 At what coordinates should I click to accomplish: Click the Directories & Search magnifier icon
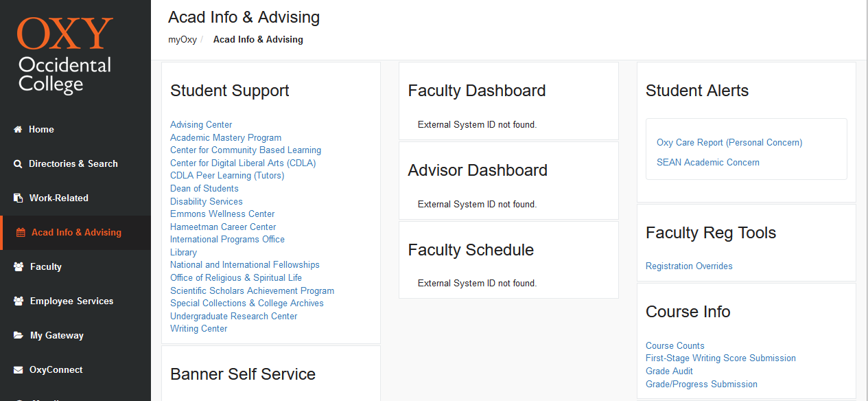click(18, 163)
